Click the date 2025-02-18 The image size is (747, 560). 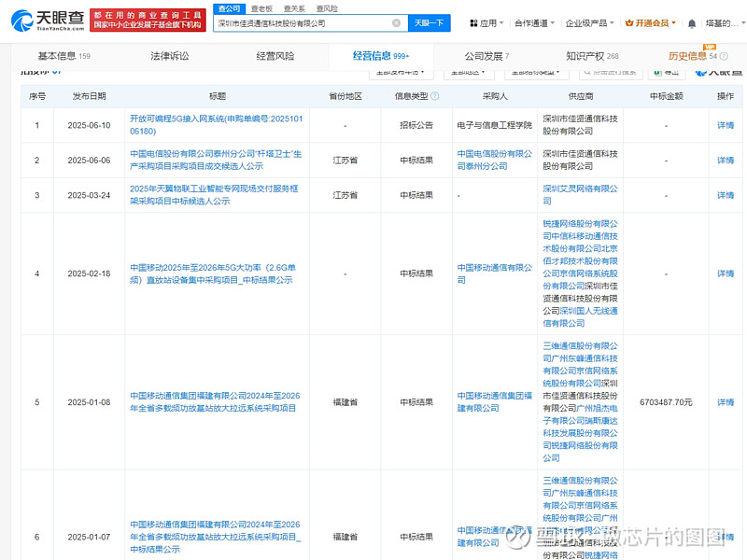(89, 273)
